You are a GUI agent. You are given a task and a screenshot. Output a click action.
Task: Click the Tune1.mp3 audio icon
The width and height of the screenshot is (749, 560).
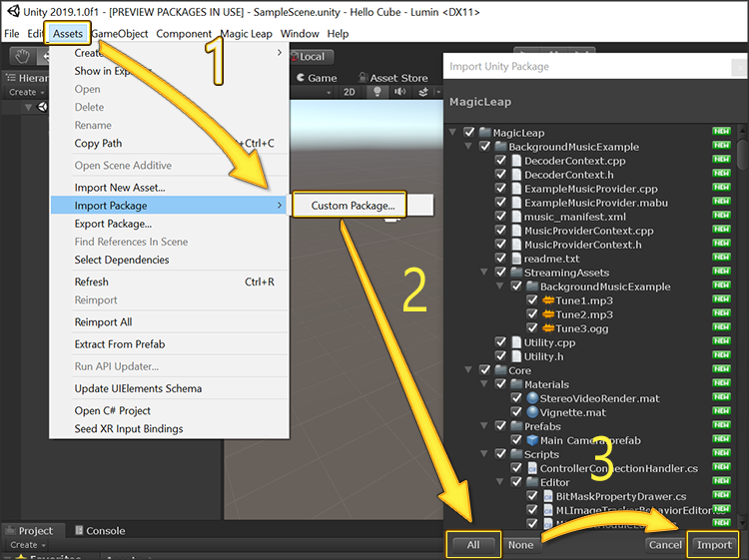point(548,300)
